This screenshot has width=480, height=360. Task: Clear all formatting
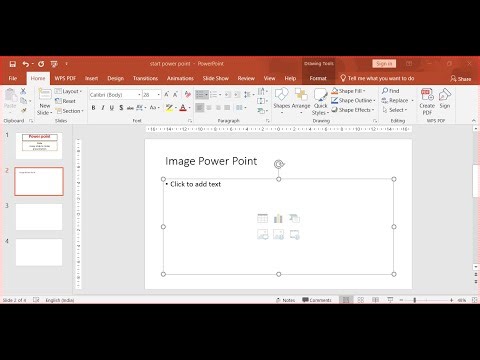[x=188, y=95]
